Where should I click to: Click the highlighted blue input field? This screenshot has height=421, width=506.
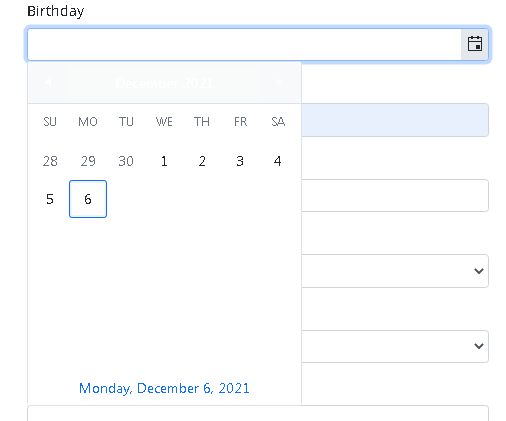[395, 120]
